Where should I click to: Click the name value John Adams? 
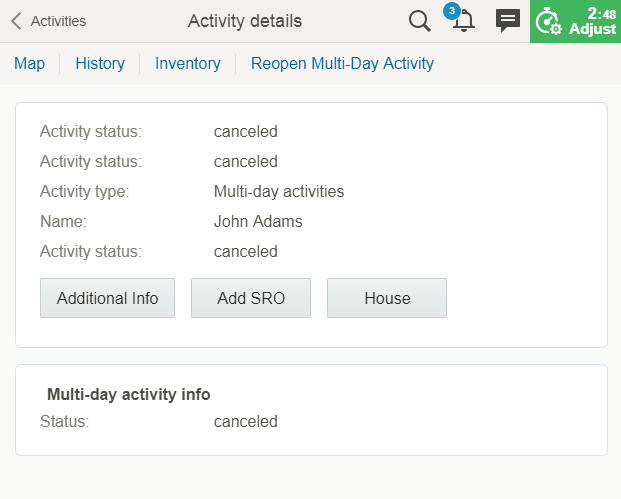coord(258,221)
